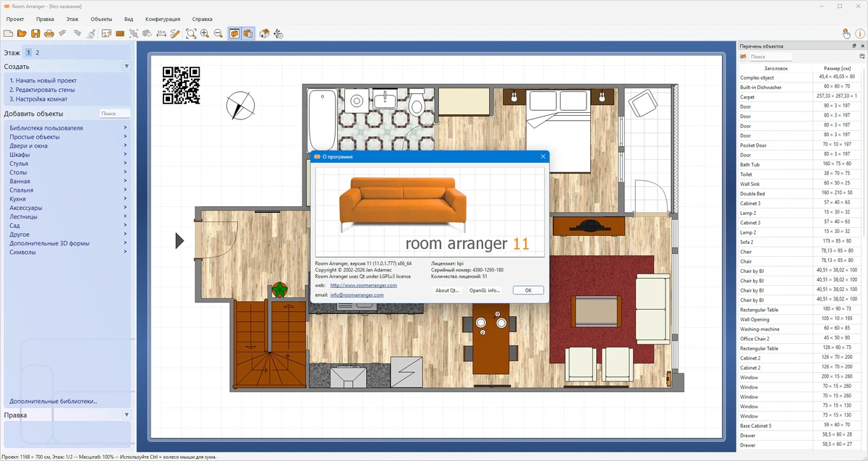Click the info@roomarranger.com email link
The width and height of the screenshot is (868, 461).
point(357,295)
